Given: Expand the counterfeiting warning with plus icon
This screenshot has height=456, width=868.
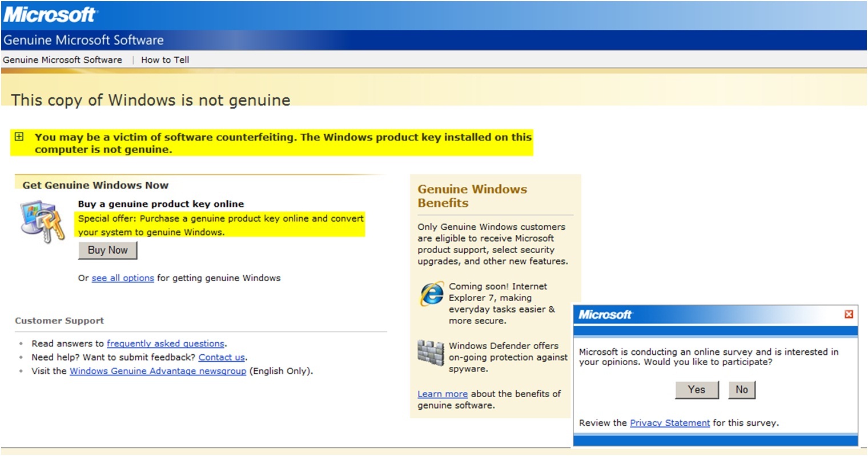Looking at the screenshot, I should click(x=19, y=137).
